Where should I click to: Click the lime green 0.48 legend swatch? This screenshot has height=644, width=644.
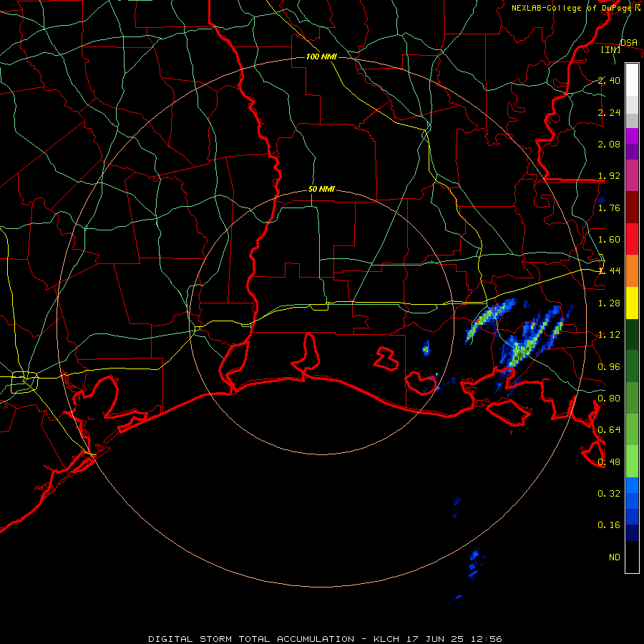(x=632, y=462)
